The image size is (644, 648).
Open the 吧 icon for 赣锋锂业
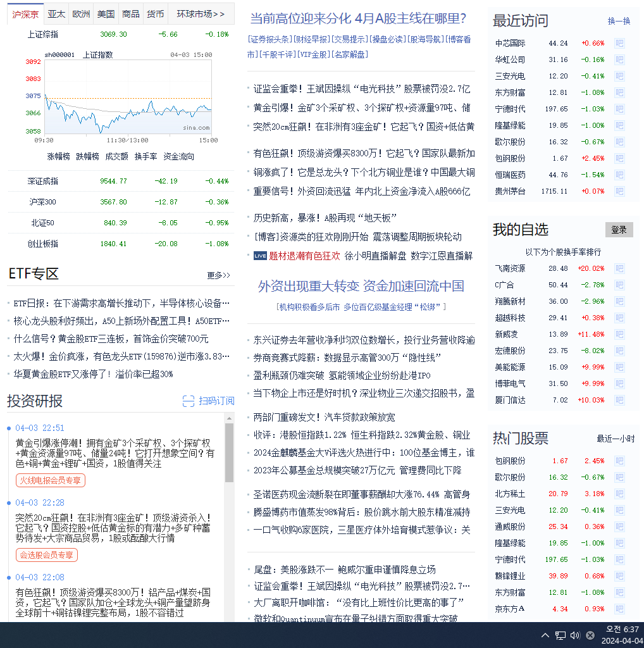tap(619, 576)
